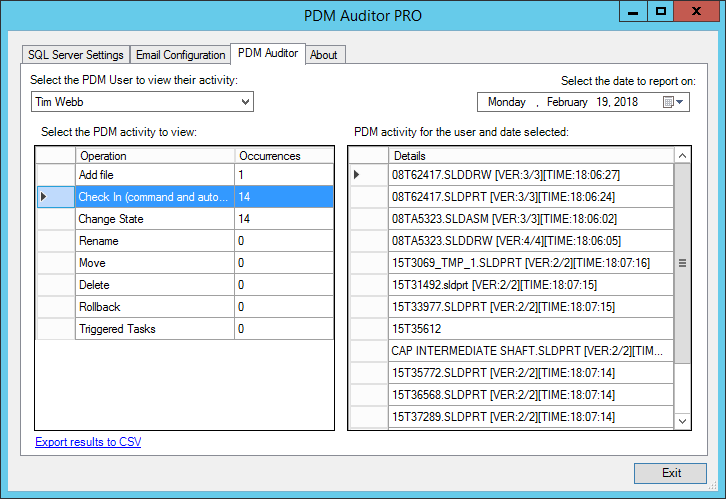Close the PDM Auditor PRO window
726x499 pixels.
(696, 12)
